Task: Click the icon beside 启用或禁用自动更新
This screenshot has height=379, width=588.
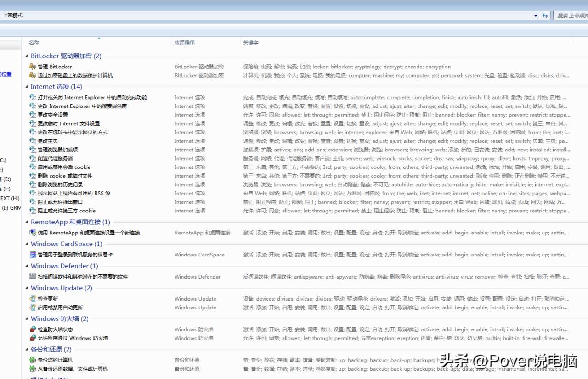Action: pyautogui.click(x=33, y=307)
